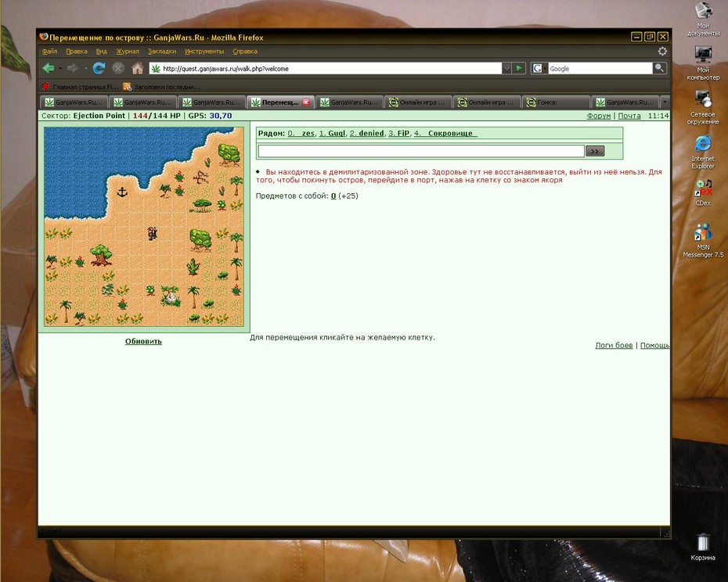
Task: Open Заголовки последни... RSS bookmark
Action: click(x=161, y=87)
